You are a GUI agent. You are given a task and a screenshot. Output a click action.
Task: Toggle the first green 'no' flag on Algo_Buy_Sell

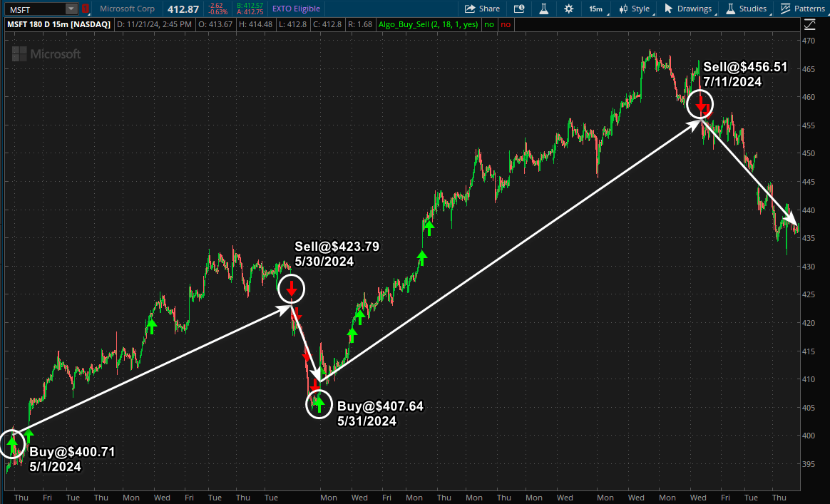pyautogui.click(x=489, y=24)
